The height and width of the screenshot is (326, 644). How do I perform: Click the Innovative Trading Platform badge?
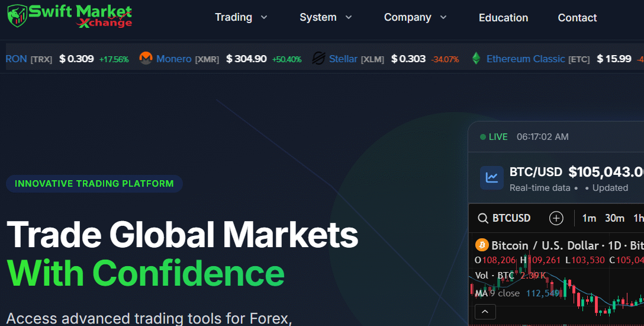94,184
